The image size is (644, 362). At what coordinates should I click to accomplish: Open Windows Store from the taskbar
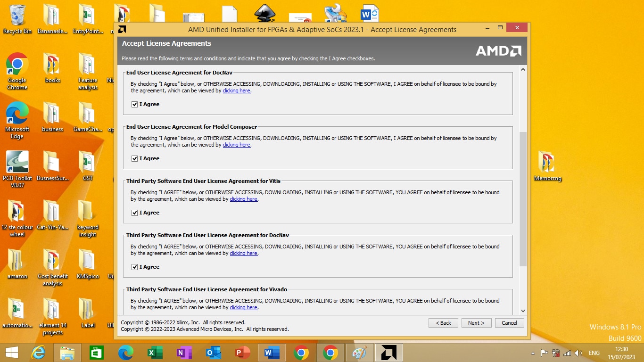97,353
